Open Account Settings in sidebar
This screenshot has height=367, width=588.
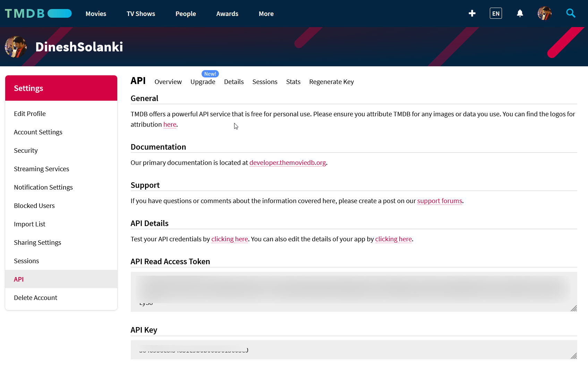pyautogui.click(x=61, y=132)
